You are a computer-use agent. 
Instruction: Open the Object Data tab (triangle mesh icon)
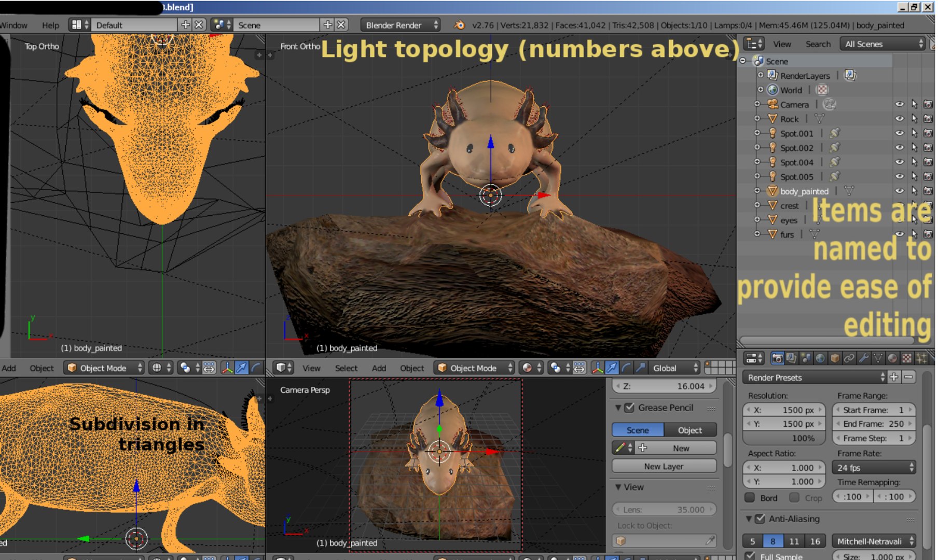878,358
